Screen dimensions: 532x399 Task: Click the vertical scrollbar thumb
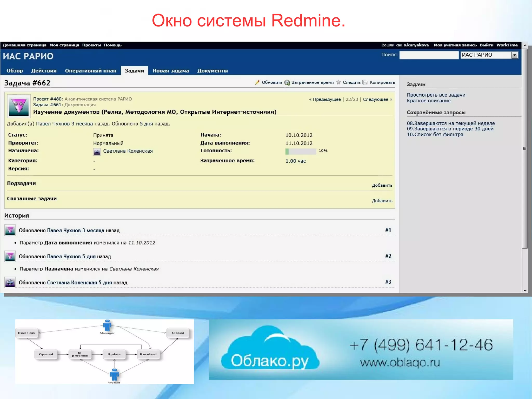point(525,149)
